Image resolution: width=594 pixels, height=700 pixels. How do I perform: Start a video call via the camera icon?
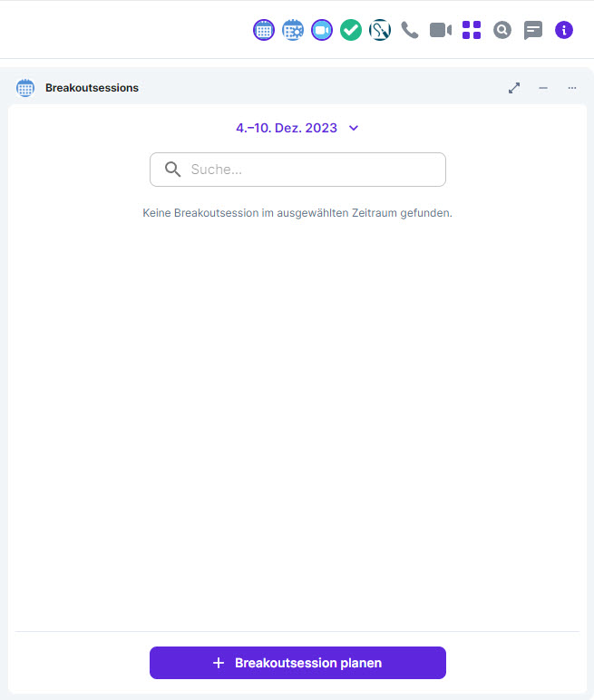tap(441, 30)
